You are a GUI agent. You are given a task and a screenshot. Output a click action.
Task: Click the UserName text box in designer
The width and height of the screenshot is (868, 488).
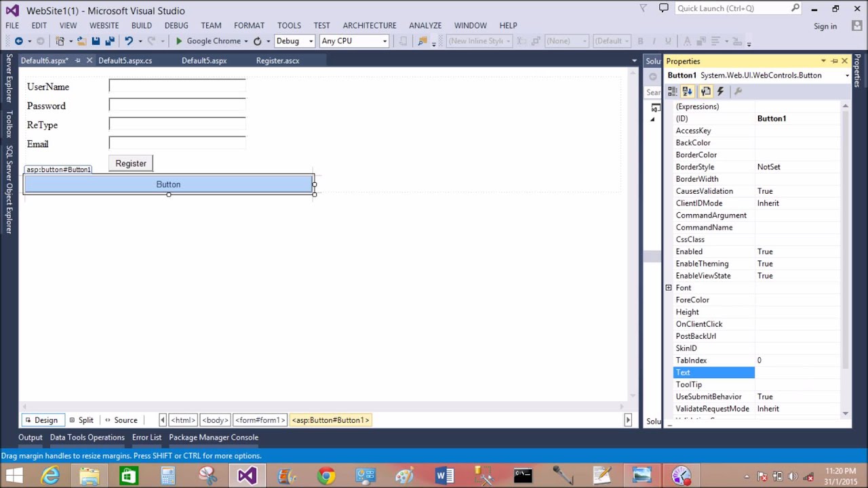[178, 86]
